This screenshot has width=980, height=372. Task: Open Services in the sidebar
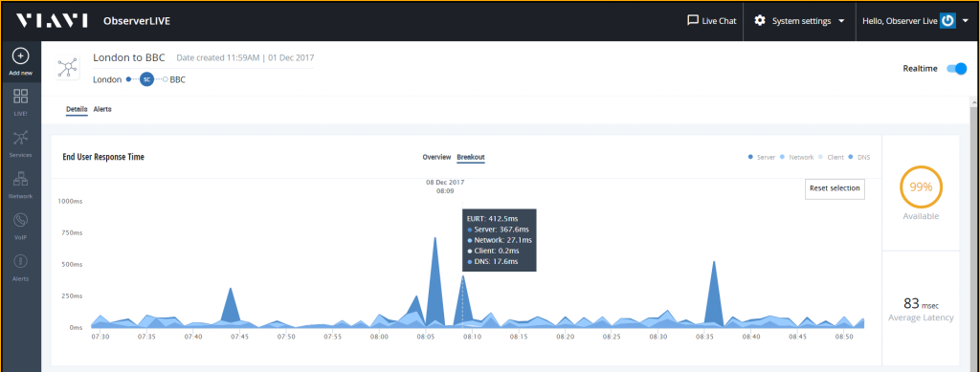coord(21,142)
